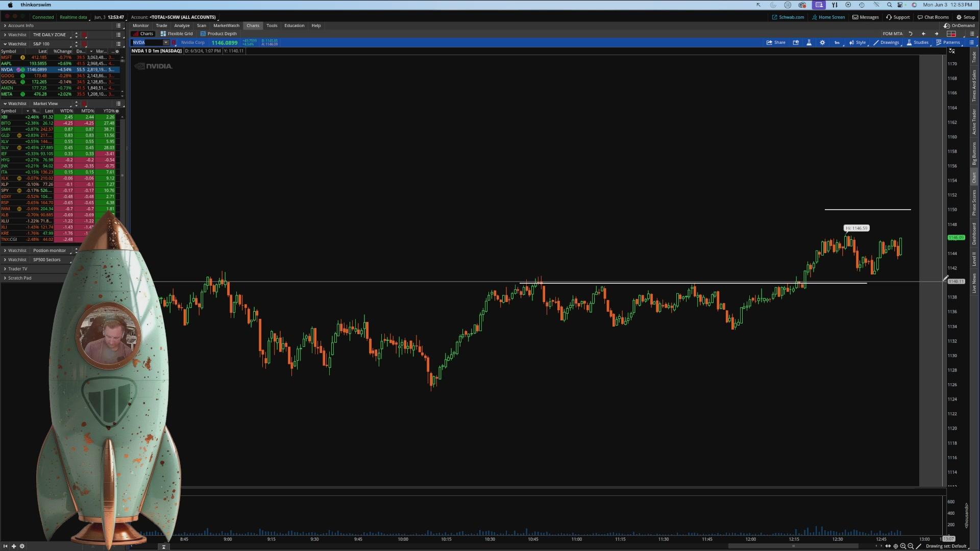Click the NVDA symbol input field
Viewport: 980px width, 551px height.
(147, 42)
